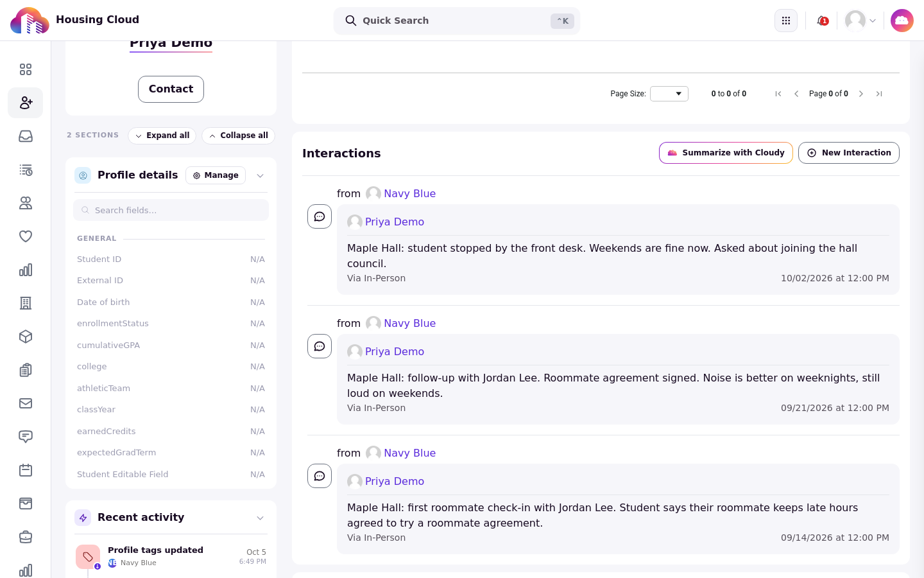This screenshot has height=578, width=924.
Task: Open Priya Demo link on 09/14/2026 interaction
Action: pos(395,481)
